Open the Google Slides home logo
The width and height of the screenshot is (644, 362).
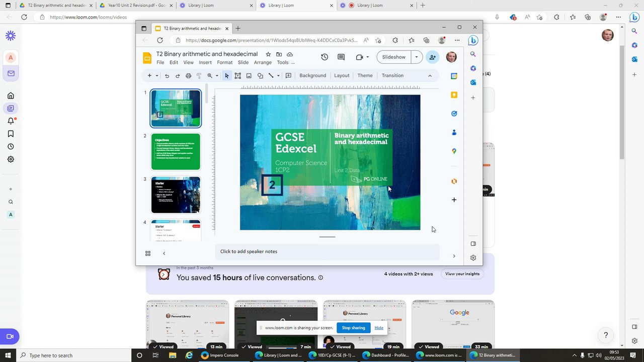coord(147,58)
